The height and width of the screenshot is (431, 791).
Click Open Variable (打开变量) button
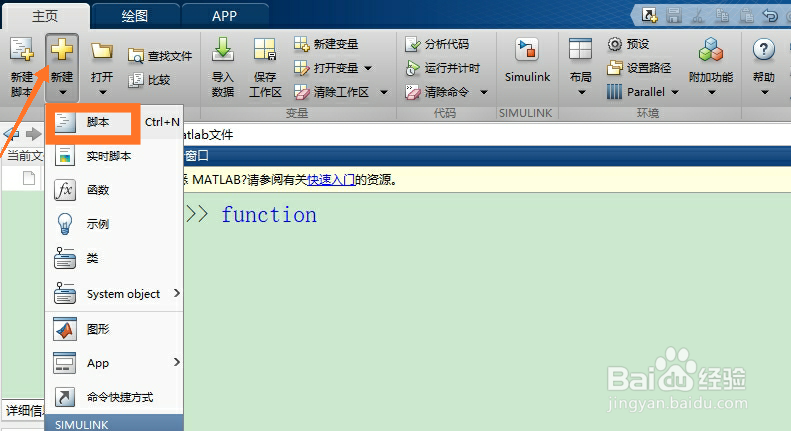tap(327, 68)
